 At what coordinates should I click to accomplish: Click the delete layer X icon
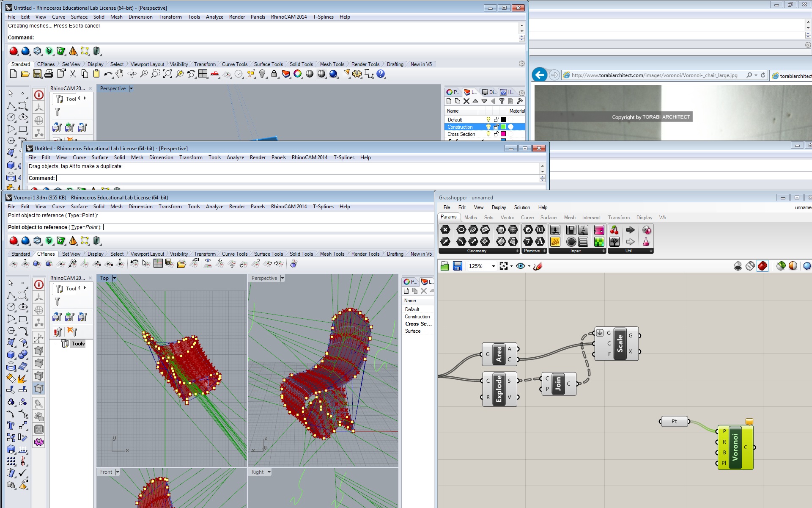[466, 101]
